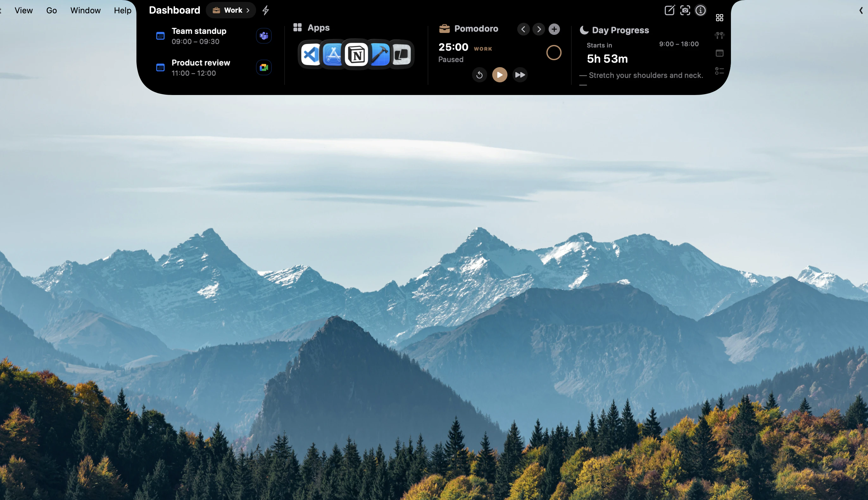Screen dimensions: 868x500
Task: Launch Xcode from the Apps row
Action: (x=380, y=54)
